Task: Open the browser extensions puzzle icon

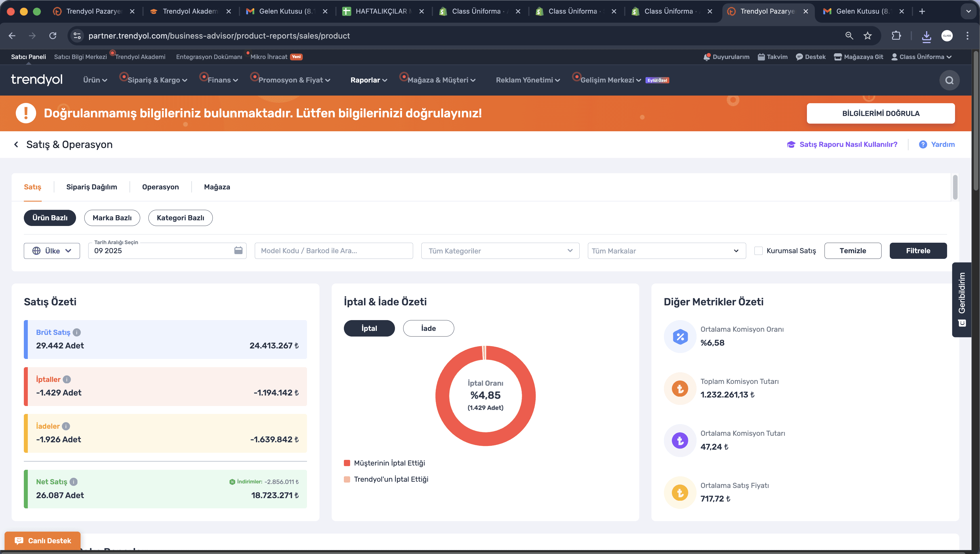Action: (x=896, y=36)
